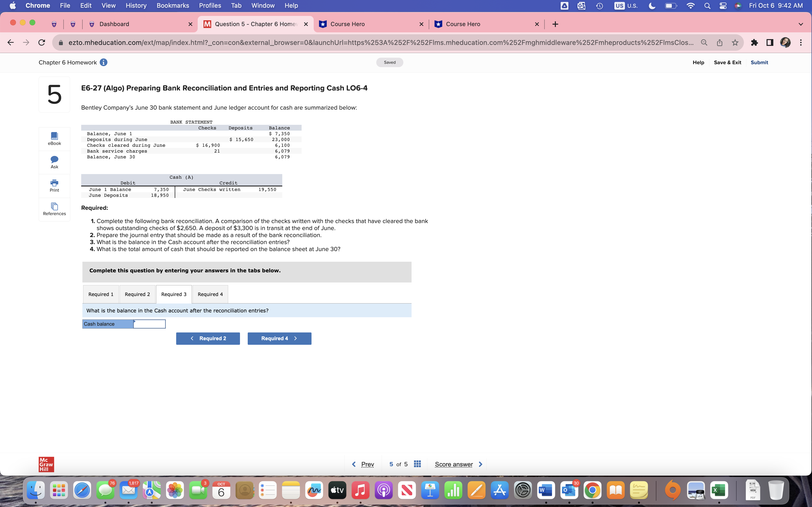812x507 pixels.
Task: Open the Chrome profile avatar
Action: 785,42
